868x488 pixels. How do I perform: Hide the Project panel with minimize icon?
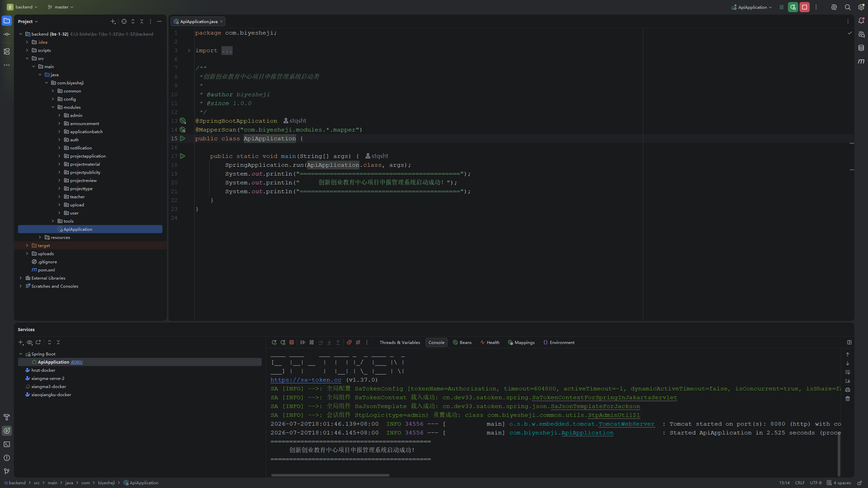159,21
